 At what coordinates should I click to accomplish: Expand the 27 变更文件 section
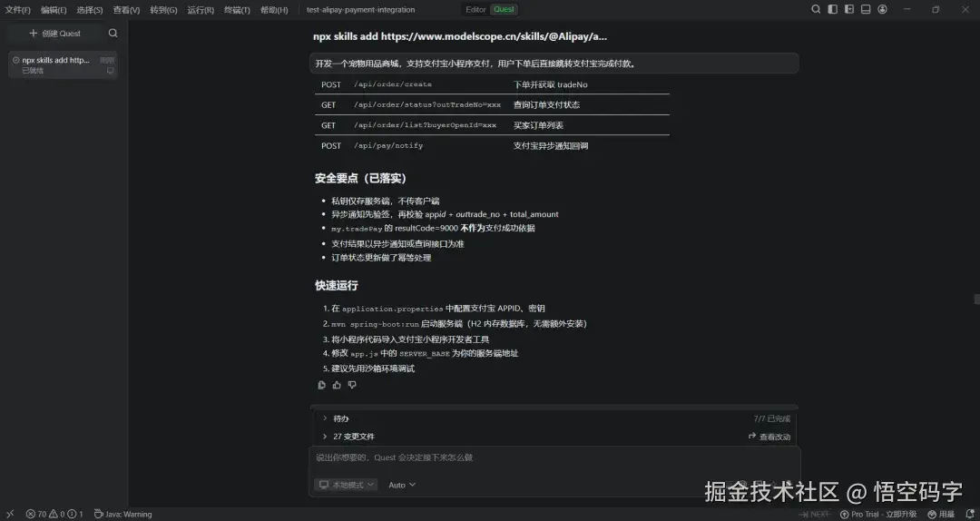(348, 437)
